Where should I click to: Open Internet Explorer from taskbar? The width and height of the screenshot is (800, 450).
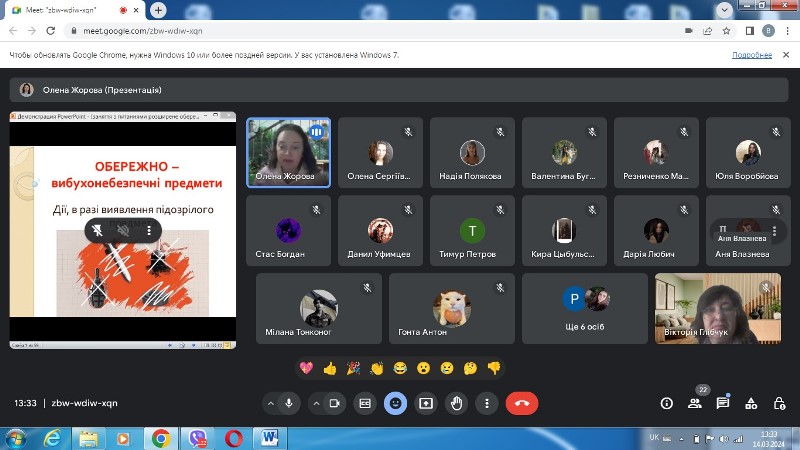tap(52, 439)
